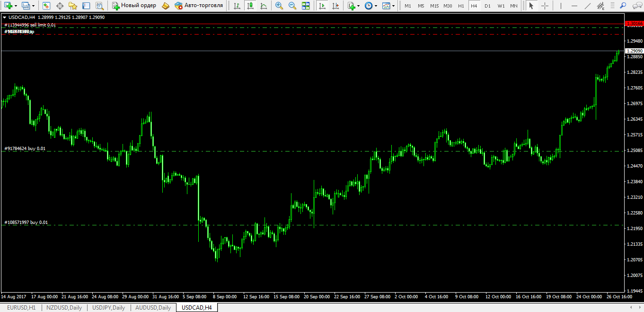Click the periods clock icon
The height and width of the screenshot is (312, 644).
[x=368, y=6]
